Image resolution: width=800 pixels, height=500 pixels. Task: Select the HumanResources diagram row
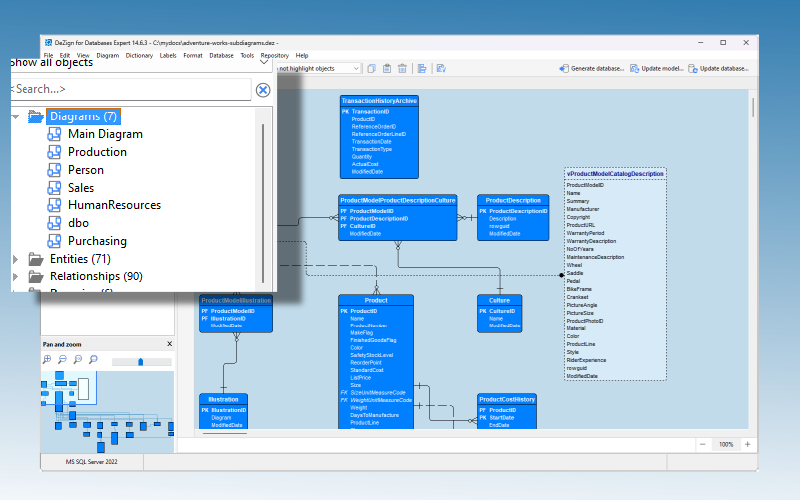point(114,205)
